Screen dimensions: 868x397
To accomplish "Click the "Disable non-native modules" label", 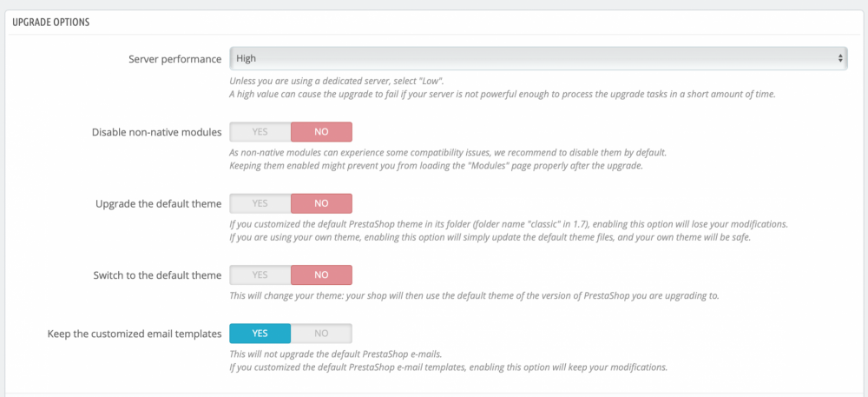I will [x=156, y=132].
